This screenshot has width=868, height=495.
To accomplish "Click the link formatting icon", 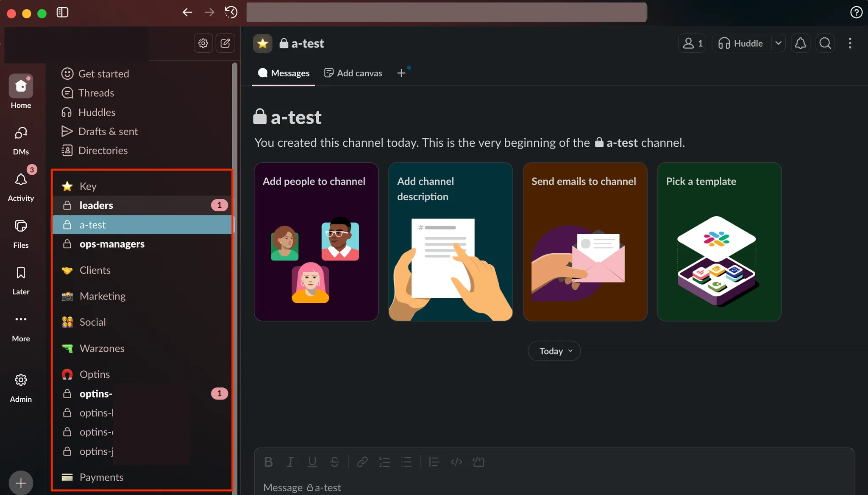I will (x=362, y=462).
